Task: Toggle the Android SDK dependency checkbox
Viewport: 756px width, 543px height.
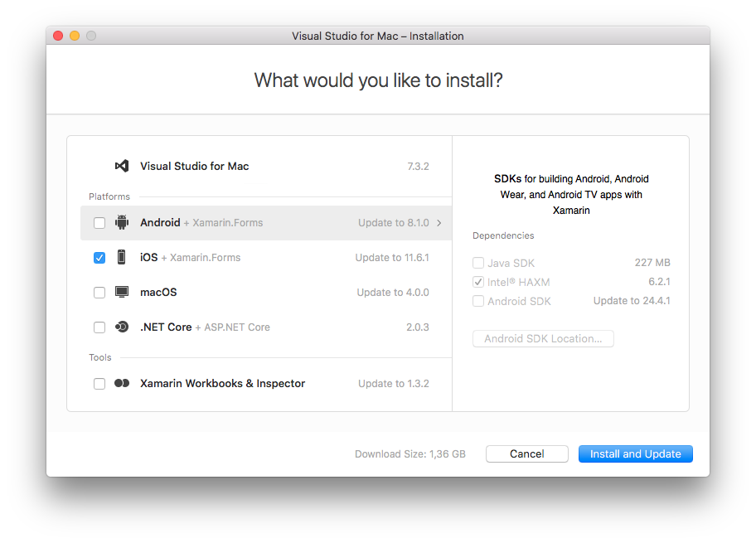Action: coord(478,301)
